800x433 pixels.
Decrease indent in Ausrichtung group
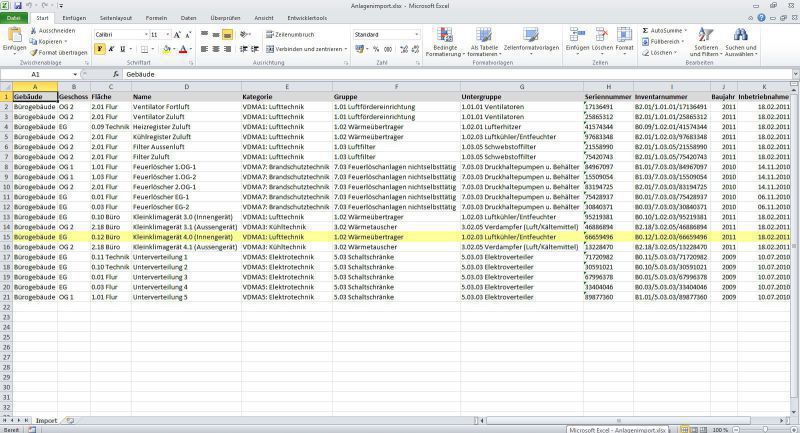click(x=244, y=49)
